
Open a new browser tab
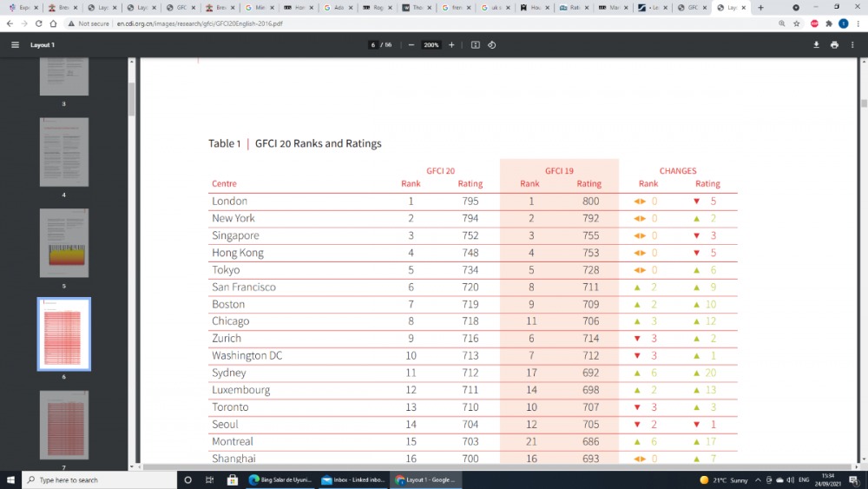(761, 7)
